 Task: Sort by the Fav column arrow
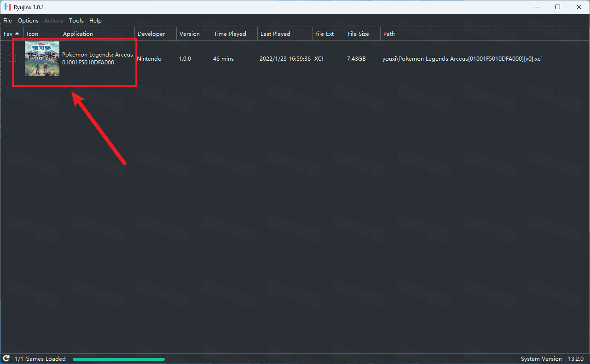(x=17, y=34)
